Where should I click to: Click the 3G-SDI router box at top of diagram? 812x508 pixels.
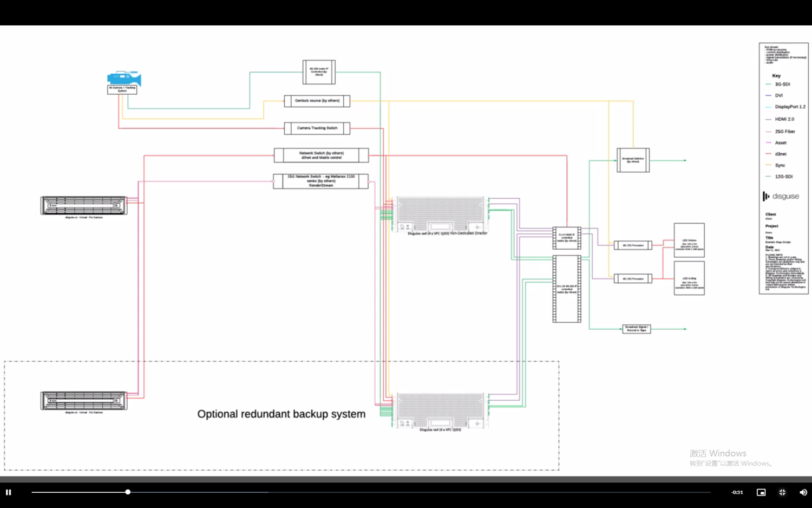coord(319,72)
